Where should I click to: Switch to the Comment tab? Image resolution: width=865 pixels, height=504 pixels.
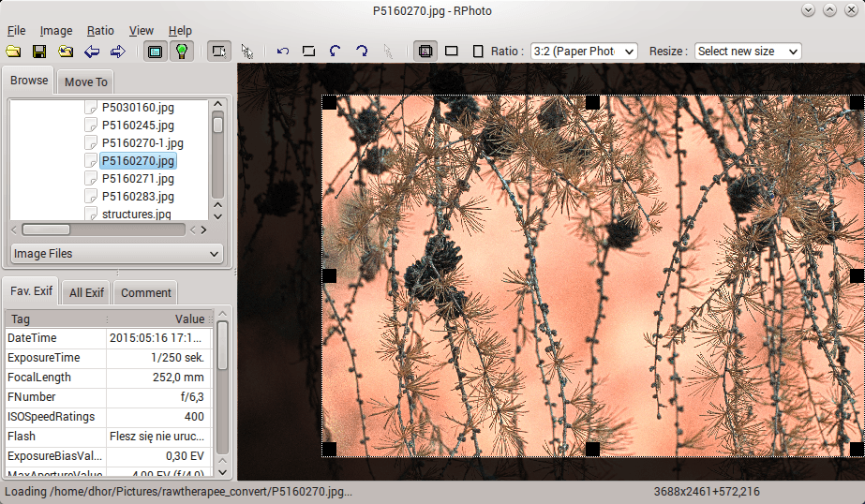pos(145,293)
